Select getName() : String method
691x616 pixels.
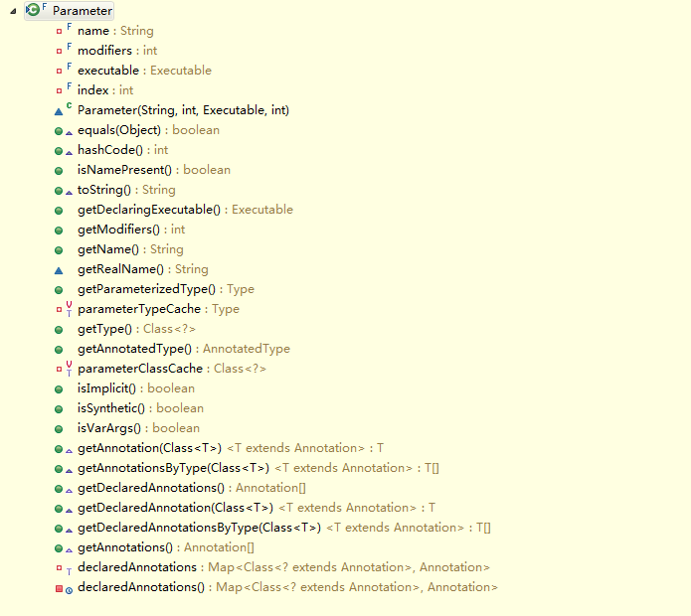[x=130, y=249]
